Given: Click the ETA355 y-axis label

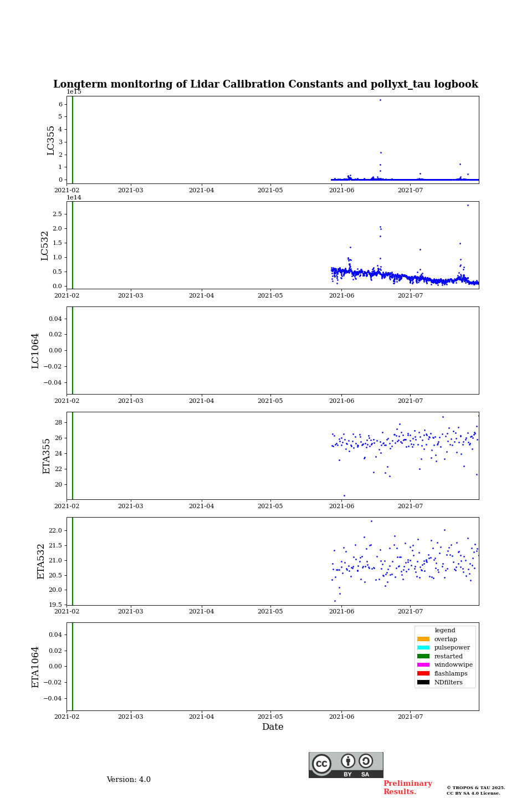Looking at the screenshot, I should tap(47, 456).
